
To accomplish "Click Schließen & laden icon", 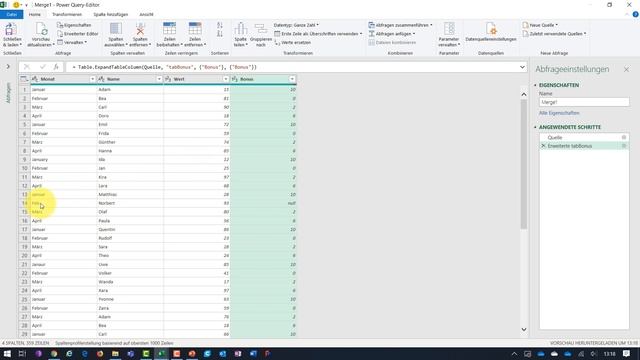I will [x=11, y=30].
